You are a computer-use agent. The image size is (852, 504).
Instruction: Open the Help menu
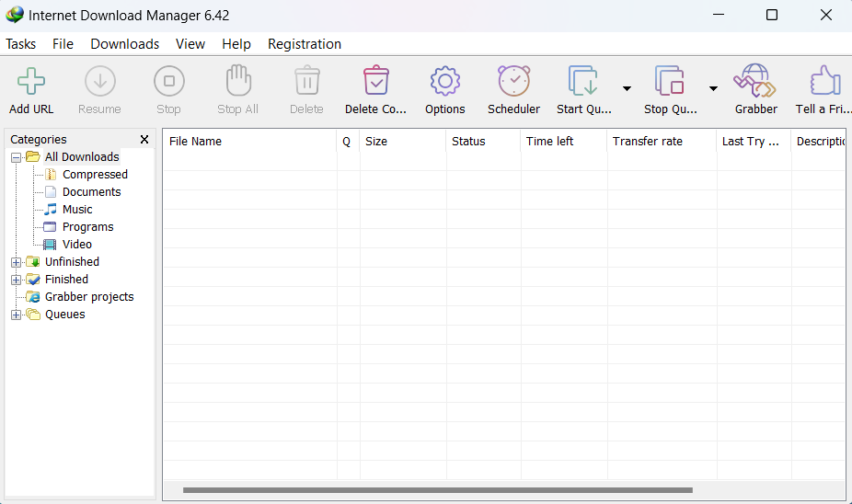(x=236, y=44)
